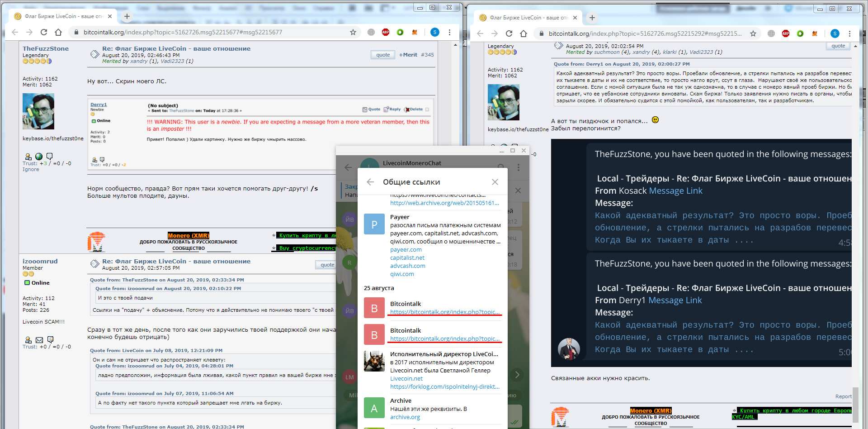The image size is (868, 429).
Task: Open Kosack Message Link in screenshot
Action: click(x=675, y=191)
